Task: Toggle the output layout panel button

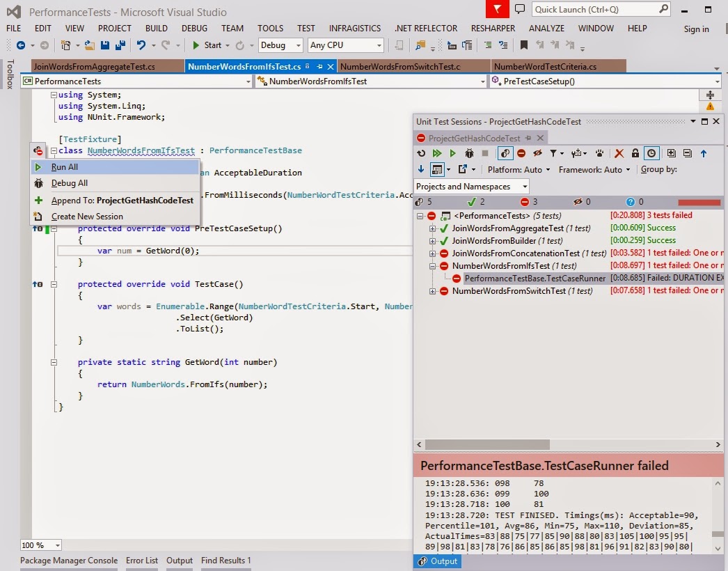Action: tap(437, 169)
